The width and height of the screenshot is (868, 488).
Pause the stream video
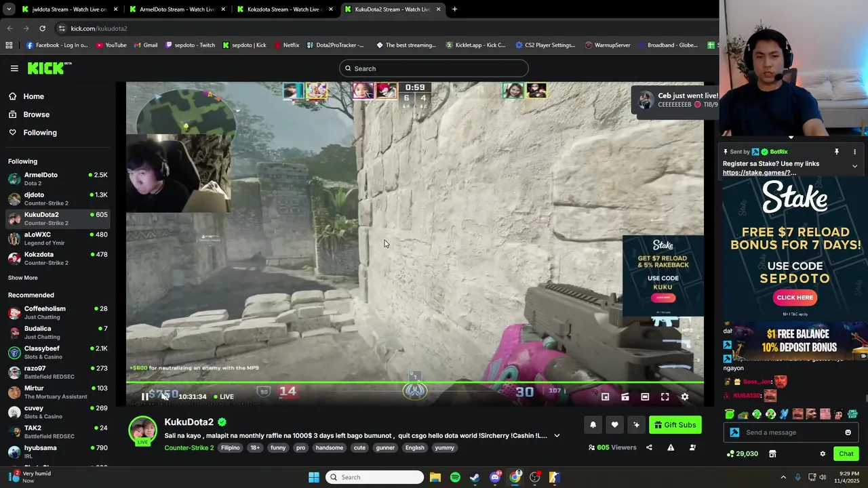click(144, 396)
